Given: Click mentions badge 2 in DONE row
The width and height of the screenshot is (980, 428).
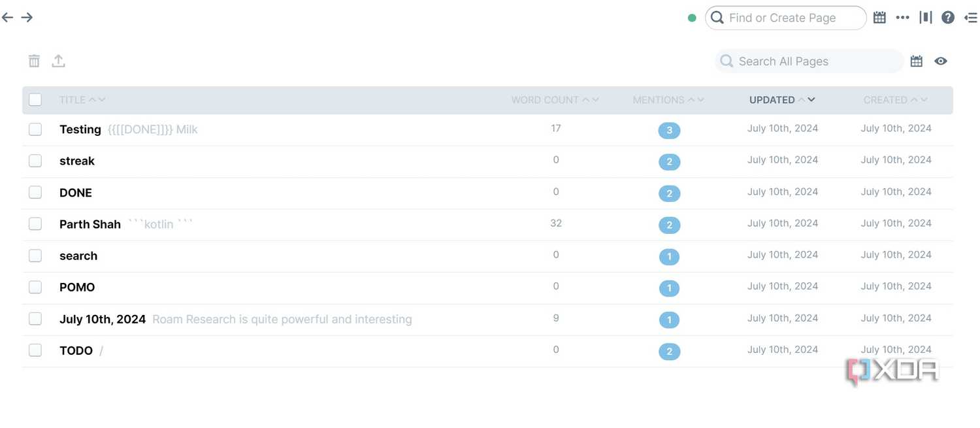Looking at the screenshot, I should [669, 193].
